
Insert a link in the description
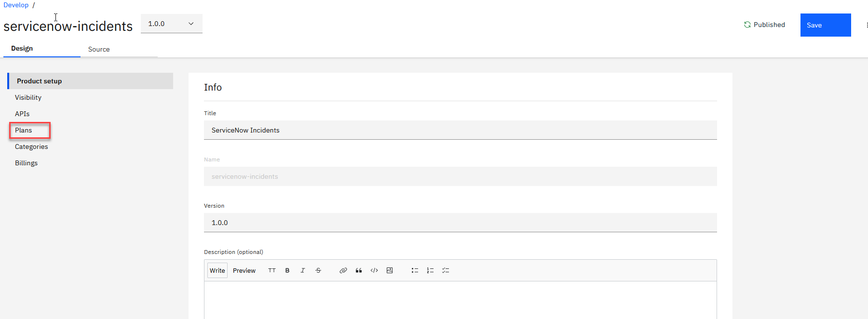pos(343,270)
